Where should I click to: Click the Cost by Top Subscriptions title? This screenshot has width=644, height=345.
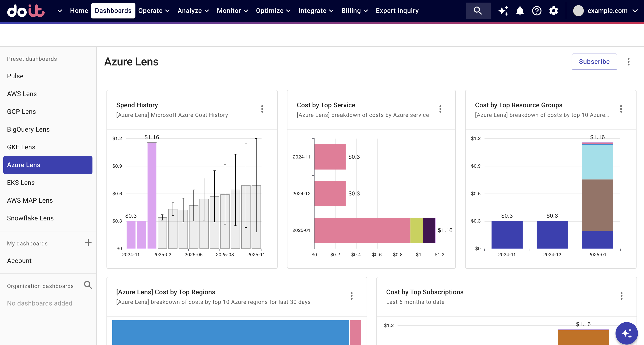pyautogui.click(x=425, y=292)
